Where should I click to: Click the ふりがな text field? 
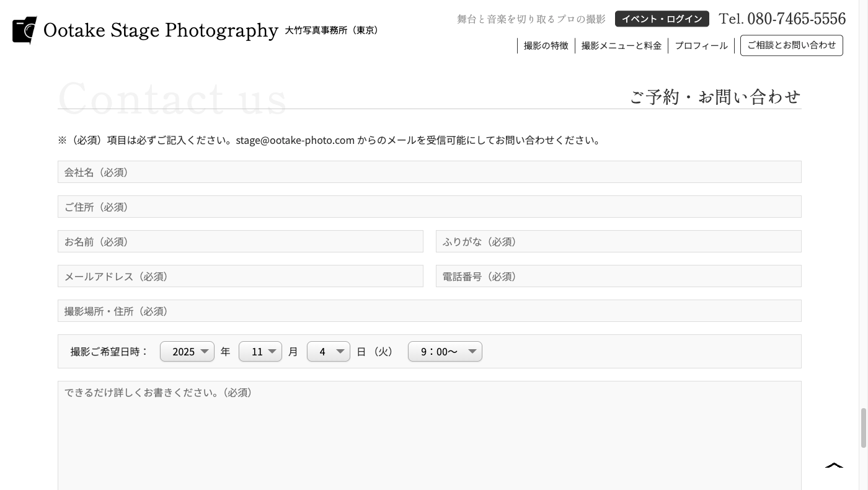click(x=618, y=241)
